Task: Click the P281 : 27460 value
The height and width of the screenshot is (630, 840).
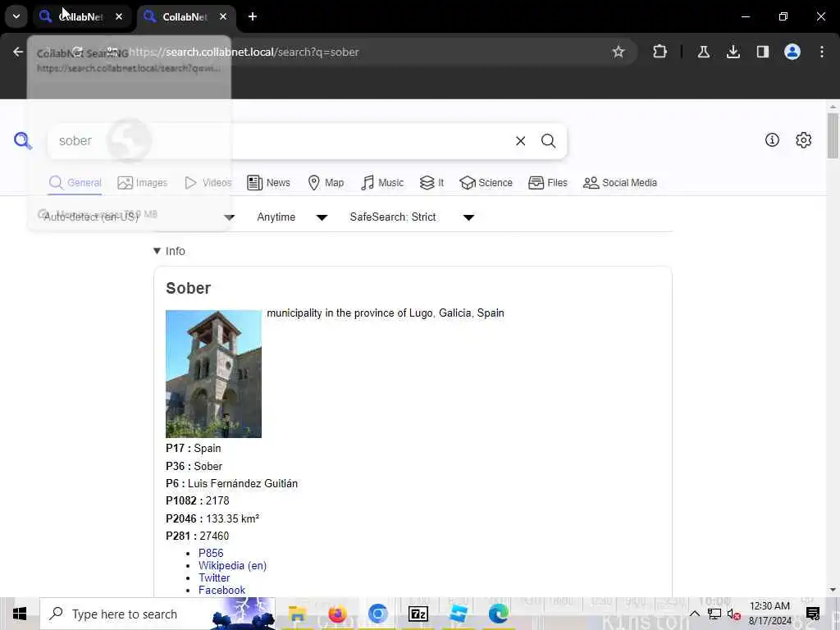Action: pyautogui.click(x=214, y=536)
